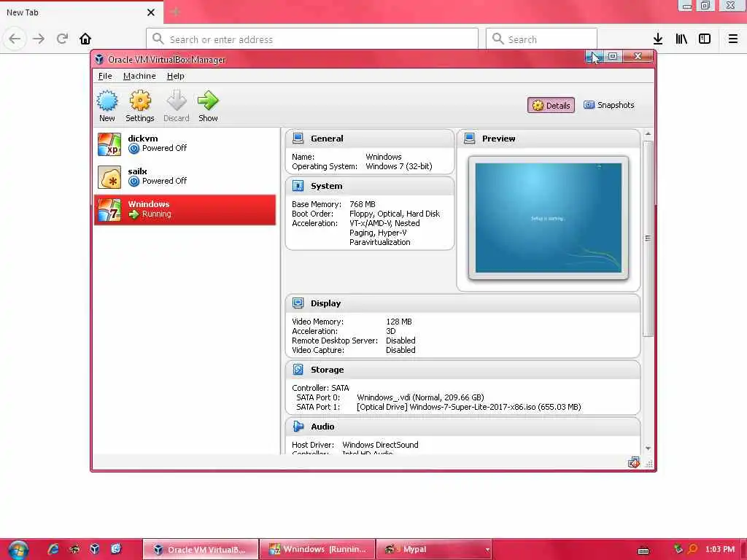Click the VirtualBox quick launch cube icon

click(x=95, y=549)
